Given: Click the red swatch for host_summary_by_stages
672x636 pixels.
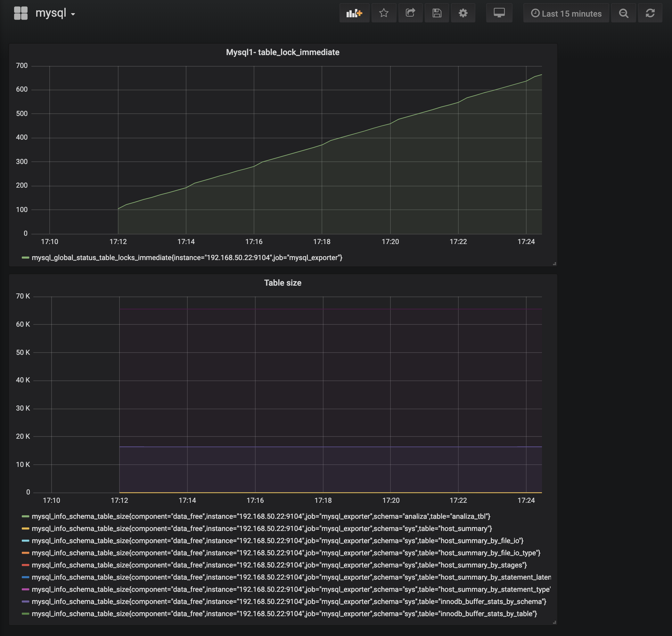Looking at the screenshot, I should 25,565.
